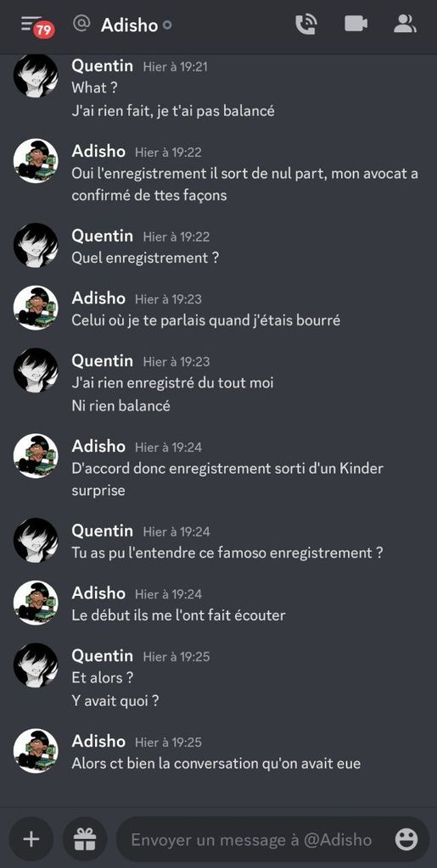Select message 'Le début ils me l'ont fait écouter'
Viewport: 437px width, 868px height.
tap(178, 615)
